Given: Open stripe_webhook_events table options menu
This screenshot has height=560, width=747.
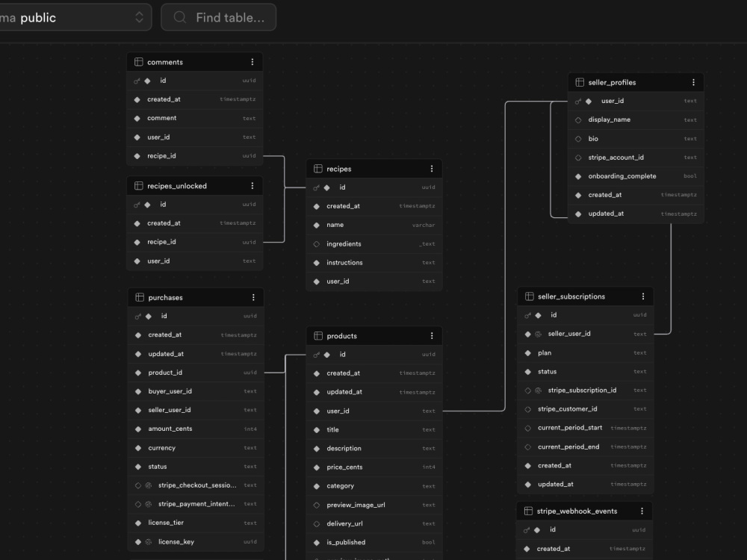Looking at the screenshot, I should tap(642, 511).
